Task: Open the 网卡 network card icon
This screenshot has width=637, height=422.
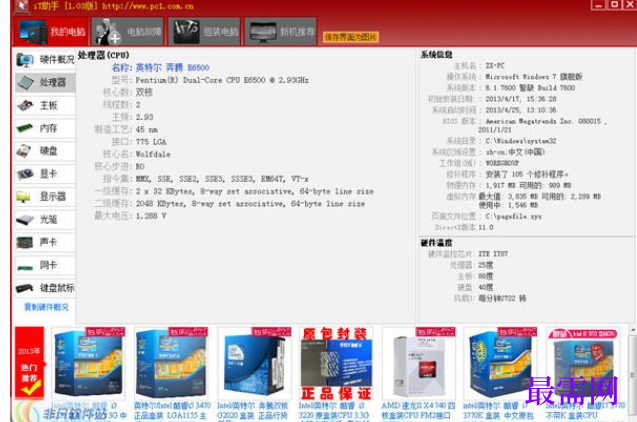Action: pos(25,266)
